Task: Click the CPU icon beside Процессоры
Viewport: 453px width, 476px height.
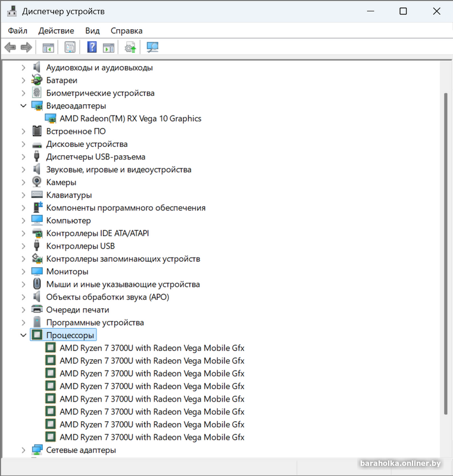Action: [37, 335]
